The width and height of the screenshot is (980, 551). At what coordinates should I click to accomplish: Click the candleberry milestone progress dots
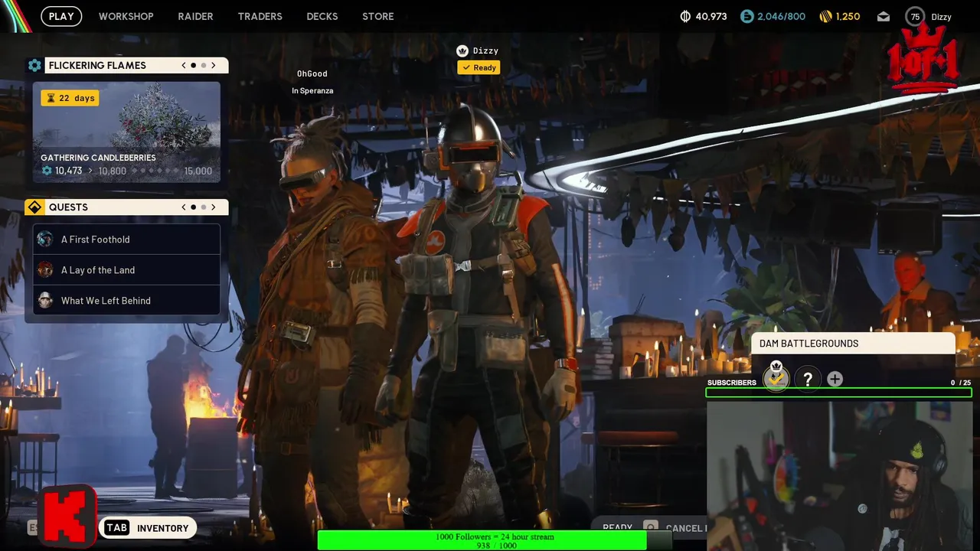point(156,171)
